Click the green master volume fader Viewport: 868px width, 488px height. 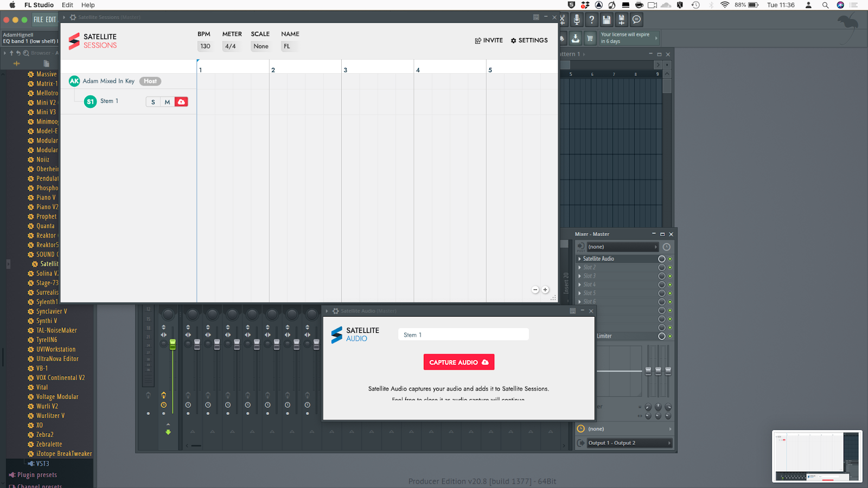173,344
